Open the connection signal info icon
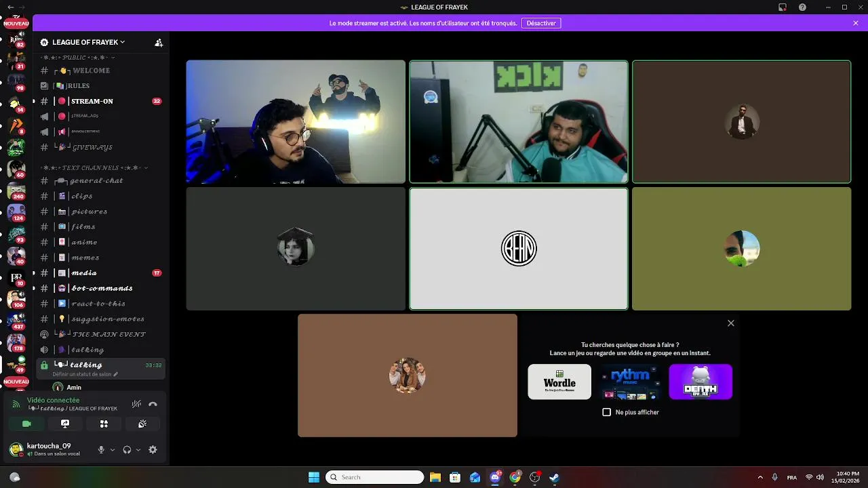Image resolution: width=868 pixels, height=488 pixels. click(x=16, y=404)
